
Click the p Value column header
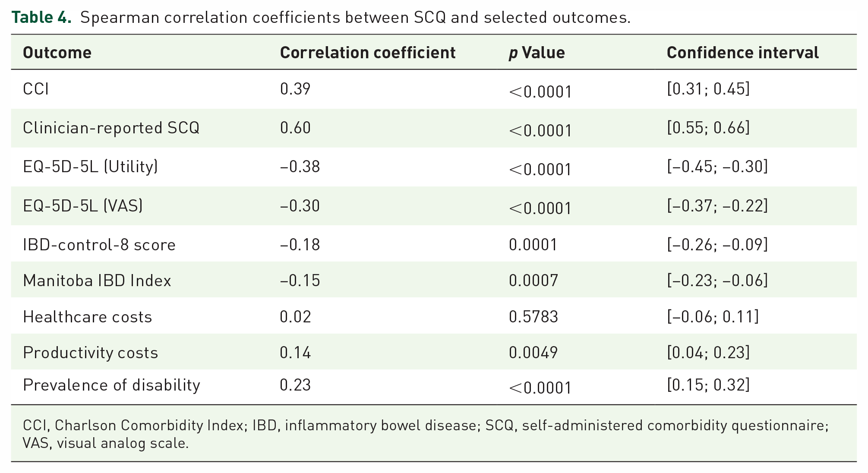[x=537, y=53]
